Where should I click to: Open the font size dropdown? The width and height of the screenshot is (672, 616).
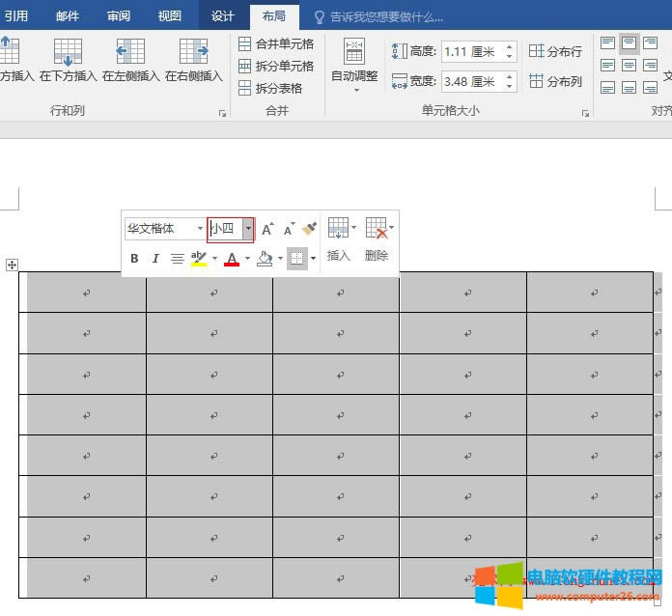248,229
